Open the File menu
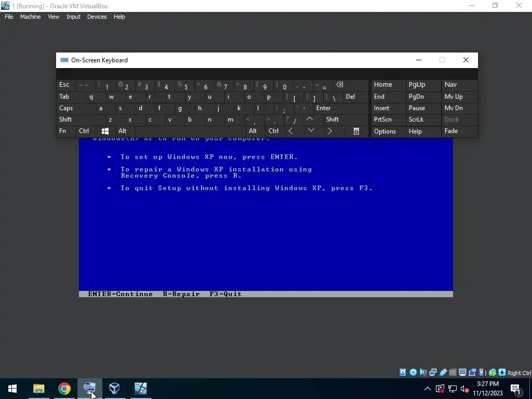This screenshot has width=532, height=399. [x=9, y=17]
